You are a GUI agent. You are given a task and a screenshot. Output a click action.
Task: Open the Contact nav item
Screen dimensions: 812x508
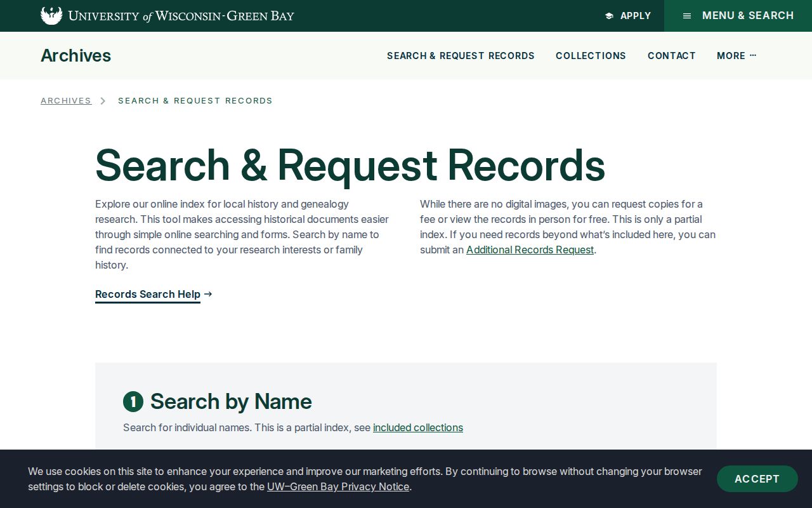click(671, 56)
